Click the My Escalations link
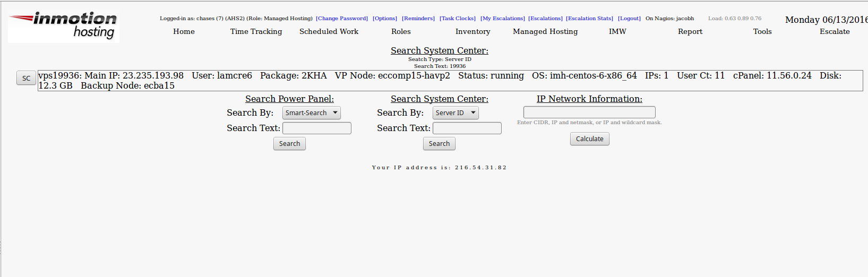868x277 pixels. pyautogui.click(x=503, y=19)
